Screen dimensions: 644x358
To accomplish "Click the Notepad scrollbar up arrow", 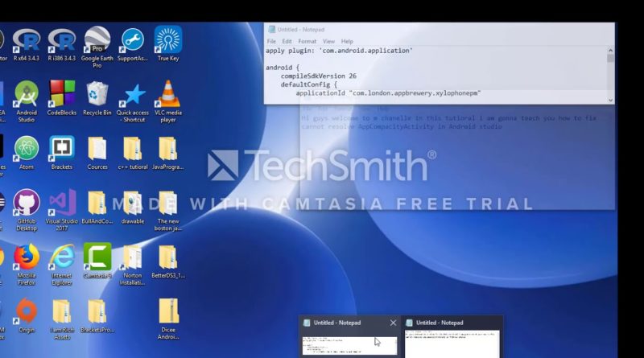I will (610, 50).
